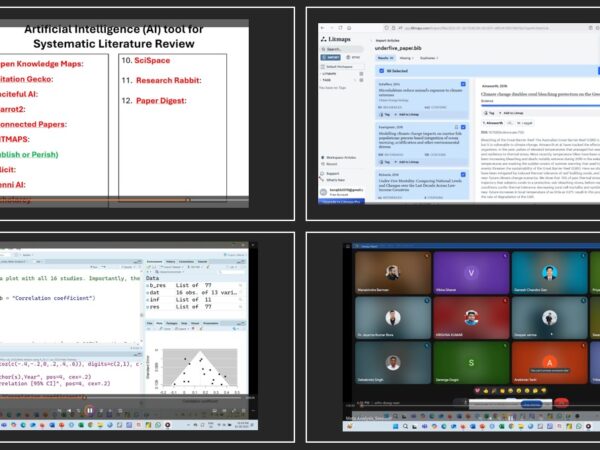Open Support in the Litmaps sidebar

click(x=330, y=173)
